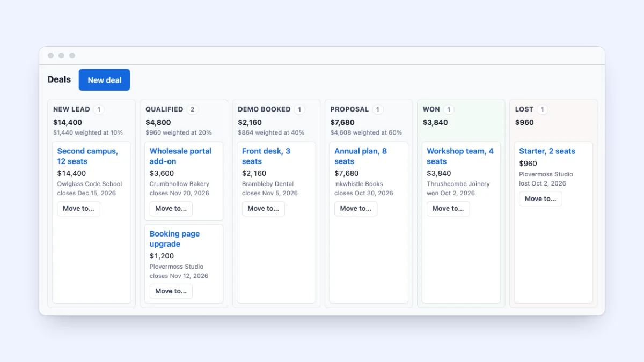Click the PROPOSAL column header
The image size is (644, 362).
point(349,109)
